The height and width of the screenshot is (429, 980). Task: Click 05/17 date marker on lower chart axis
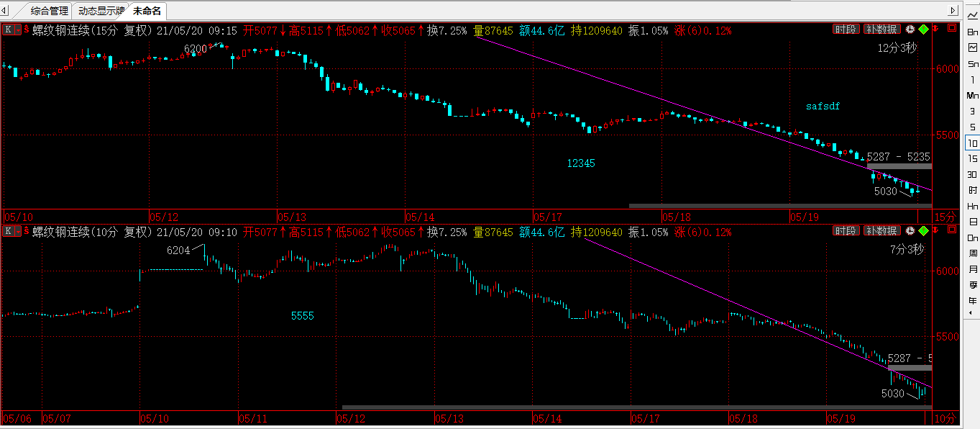[646, 417]
